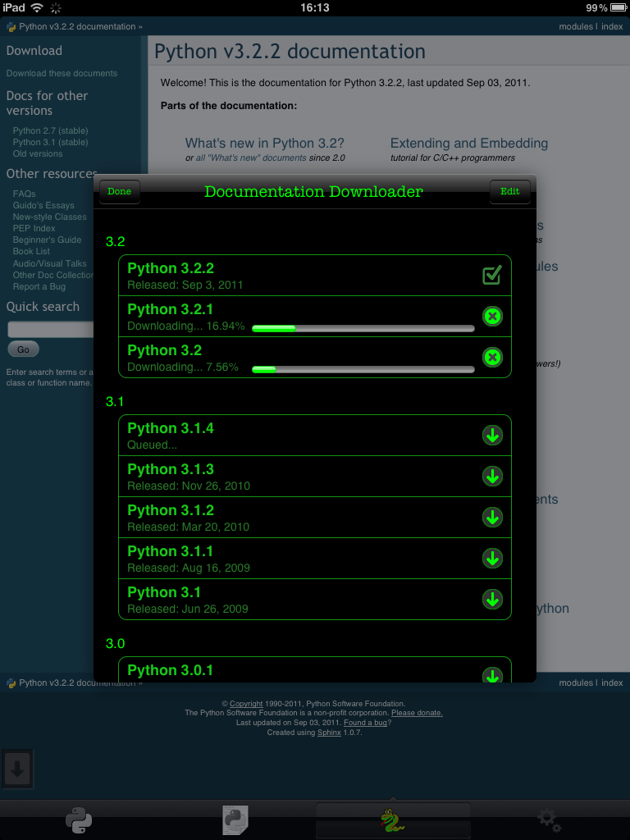630x840 pixels.
Task: Open the settings gears tab
Action: 550,819
